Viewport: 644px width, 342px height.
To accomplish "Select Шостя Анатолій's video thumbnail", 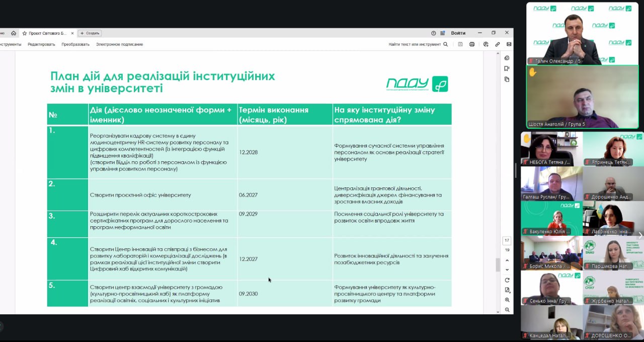I will pyautogui.click(x=582, y=97).
